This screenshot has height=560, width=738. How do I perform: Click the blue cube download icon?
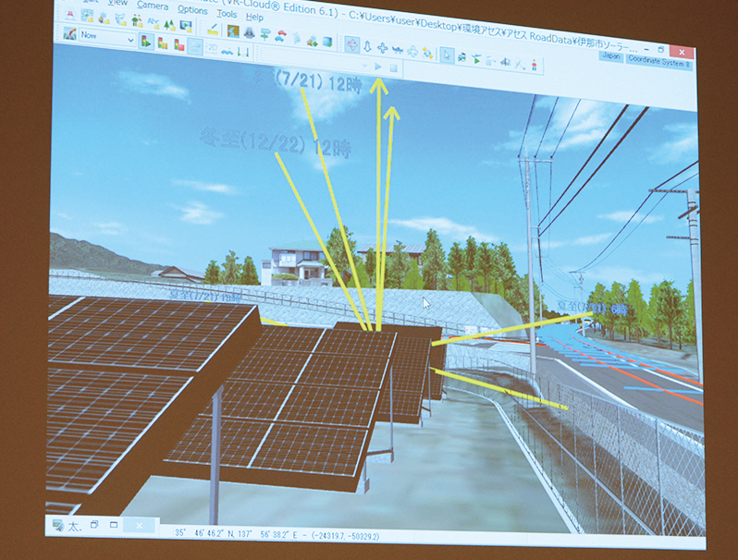pyautogui.click(x=327, y=42)
